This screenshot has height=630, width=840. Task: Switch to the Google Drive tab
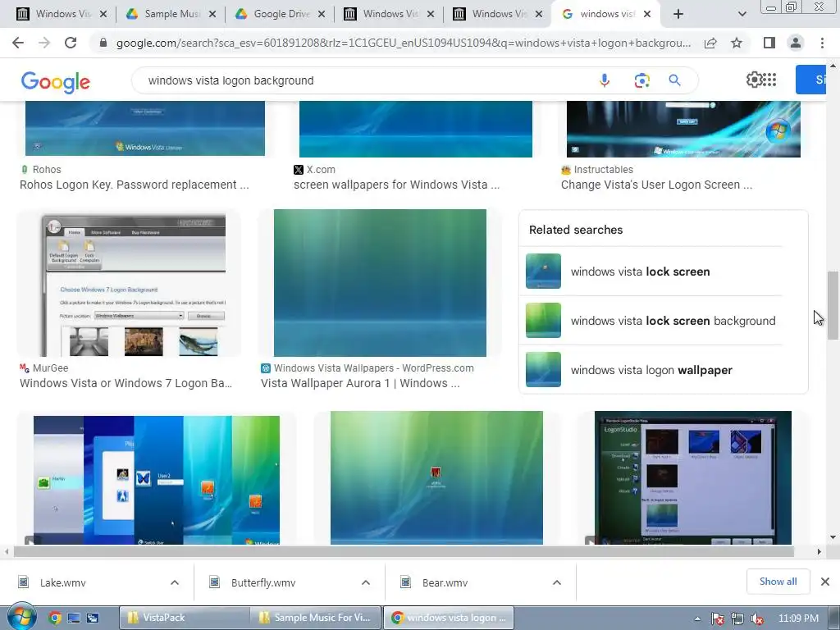click(280, 14)
